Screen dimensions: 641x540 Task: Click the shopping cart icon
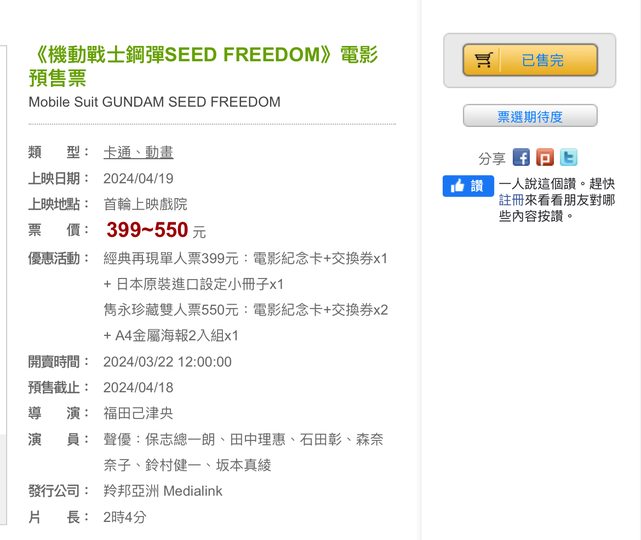(x=484, y=61)
